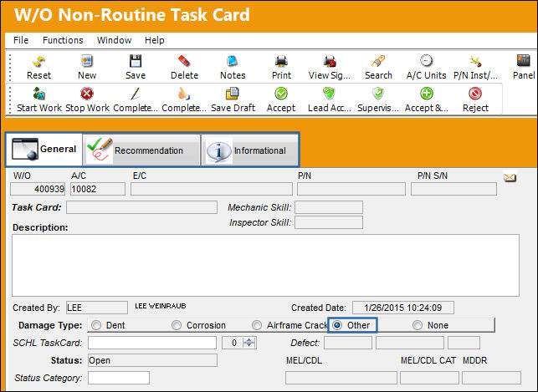Click the W/O field showing 400939
The width and height of the screenshot is (538, 392).
38,189
